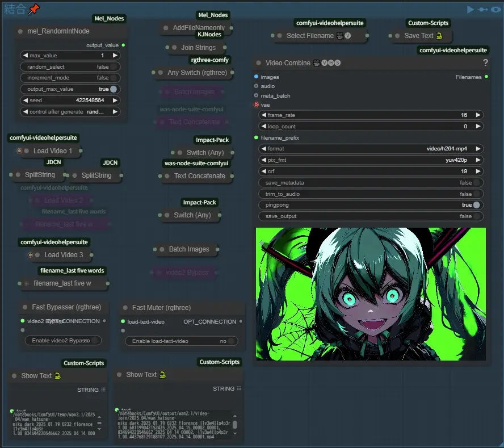Click the red pin icon beside the group title

(x=33, y=9)
